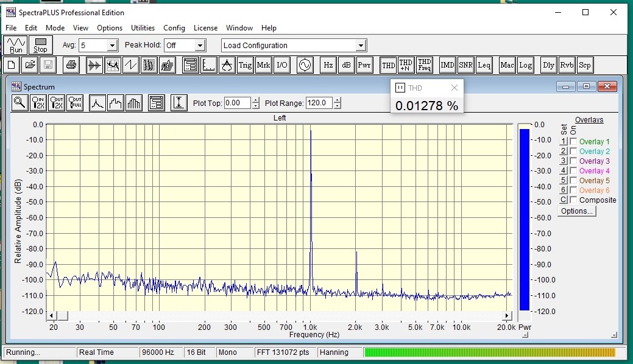
Task: Open the Mode menu
Action: (55, 28)
